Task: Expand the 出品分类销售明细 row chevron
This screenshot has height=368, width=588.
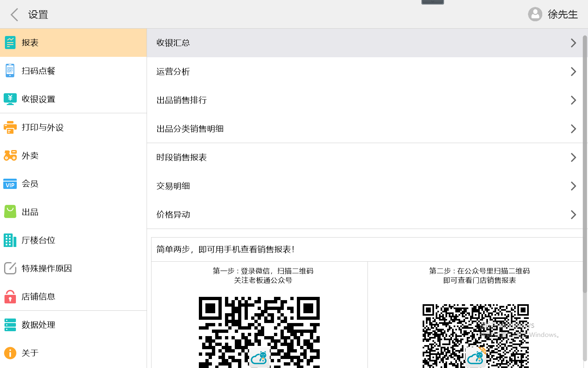Action: tap(573, 129)
